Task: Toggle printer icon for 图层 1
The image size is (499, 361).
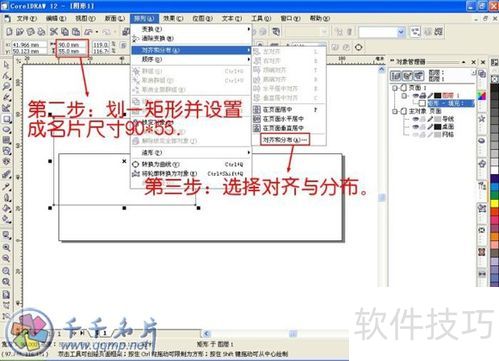Action: pyautogui.click(x=423, y=96)
